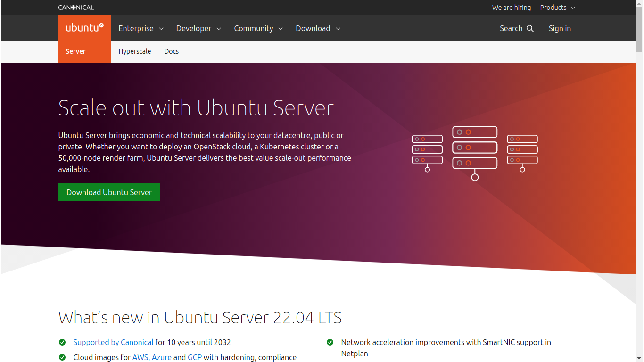The height and width of the screenshot is (362, 644).
Task: Click the green checkmark next to Canonical support
Action: point(62,342)
